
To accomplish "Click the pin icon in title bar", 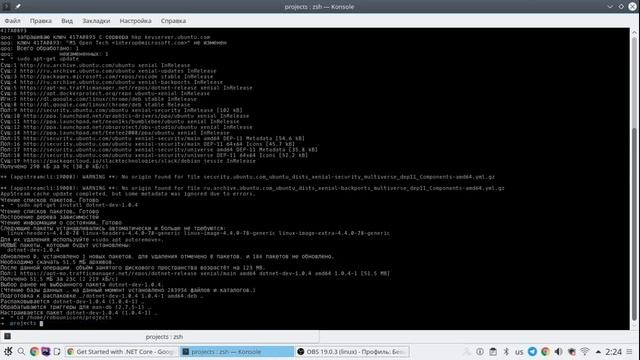I will point(18,7).
